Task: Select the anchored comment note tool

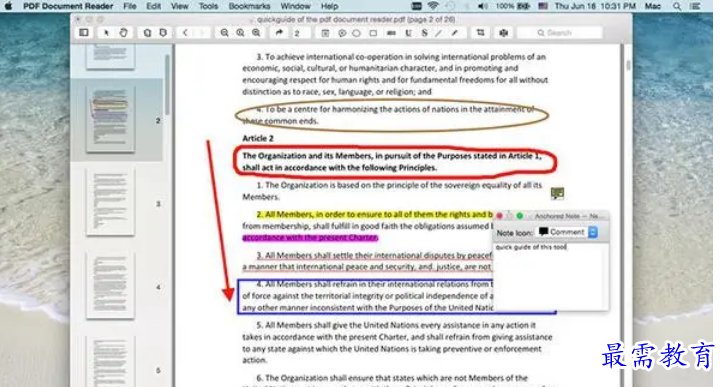Action: tap(342, 33)
